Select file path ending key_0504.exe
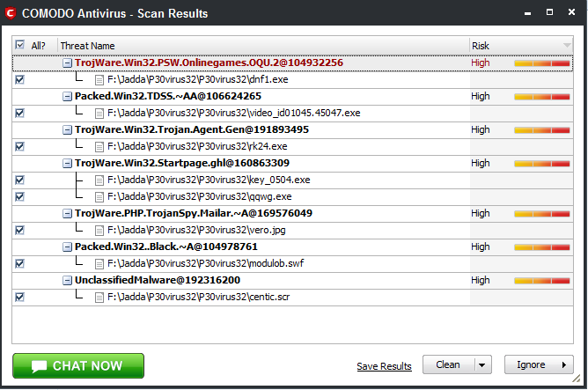The height and width of the screenshot is (390, 588). click(x=209, y=180)
